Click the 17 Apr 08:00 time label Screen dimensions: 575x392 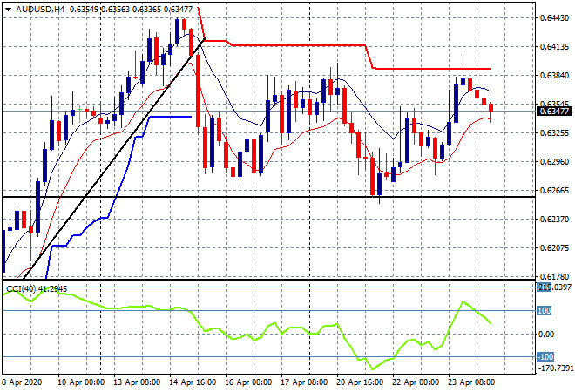click(304, 382)
